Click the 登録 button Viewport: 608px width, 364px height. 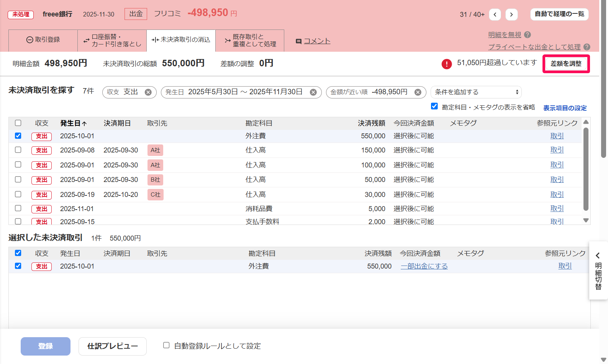(x=46, y=346)
